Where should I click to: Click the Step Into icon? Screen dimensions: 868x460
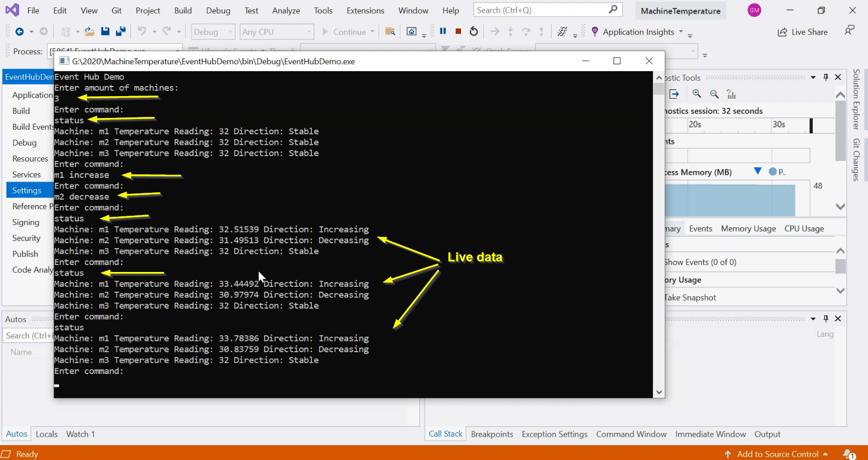tap(510, 31)
